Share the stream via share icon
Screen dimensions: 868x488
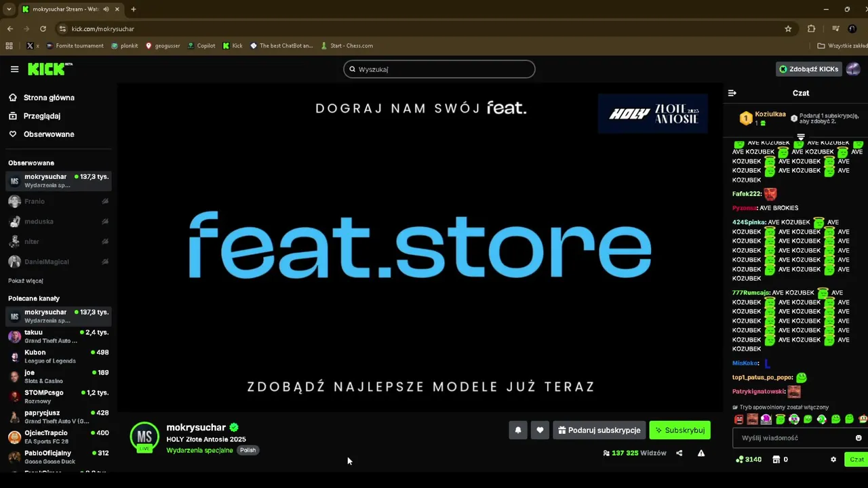[x=679, y=453]
